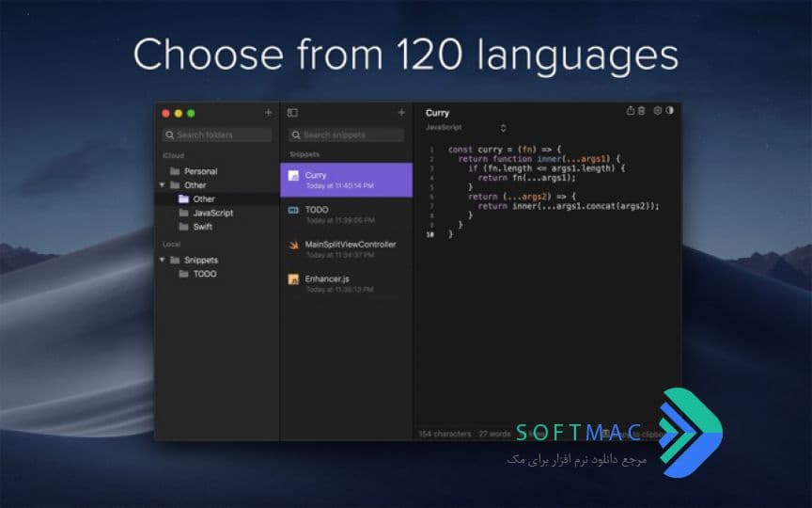Open the settings gear icon

pos(658,110)
